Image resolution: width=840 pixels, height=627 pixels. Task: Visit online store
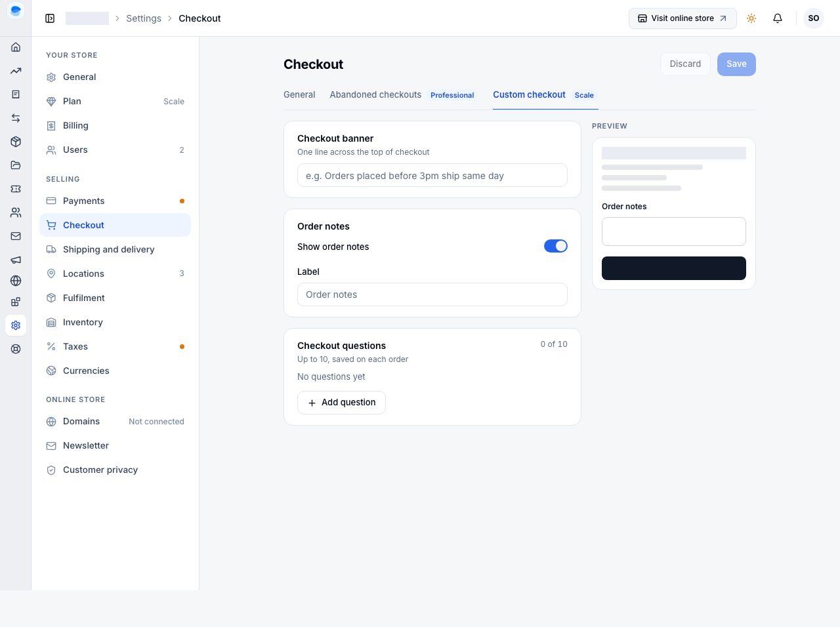pos(682,18)
